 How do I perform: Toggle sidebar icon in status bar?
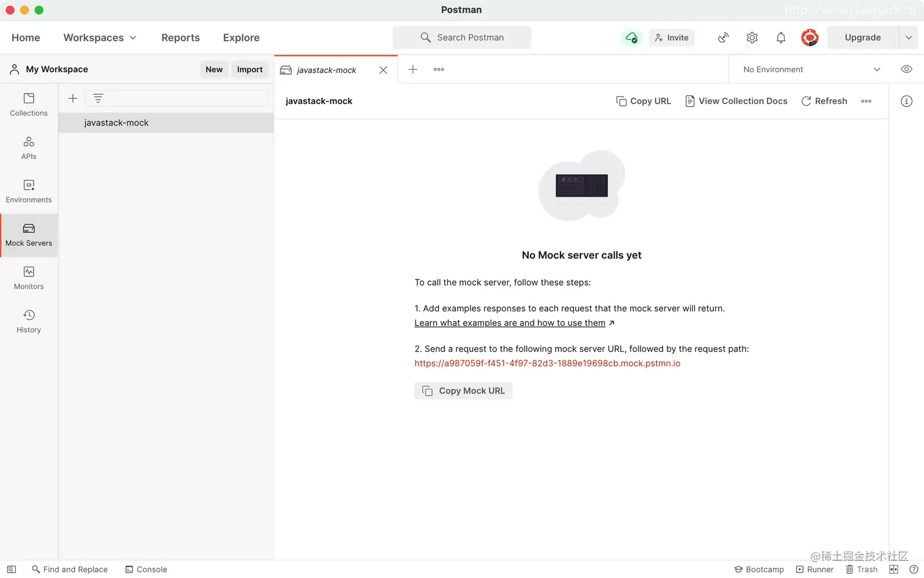(x=12, y=569)
